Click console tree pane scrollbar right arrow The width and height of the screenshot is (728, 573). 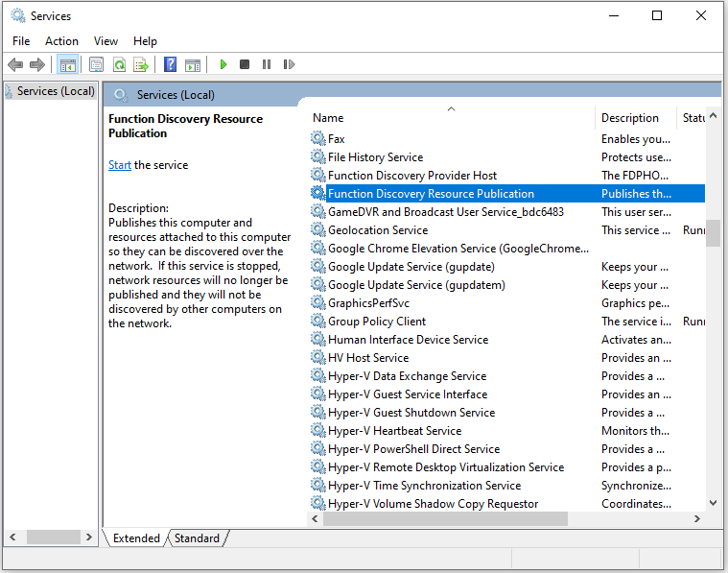(88, 537)
